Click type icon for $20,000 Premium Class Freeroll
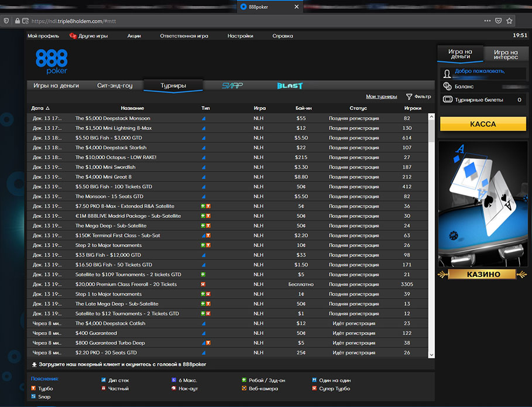The image size is (532, 407). 203,284
